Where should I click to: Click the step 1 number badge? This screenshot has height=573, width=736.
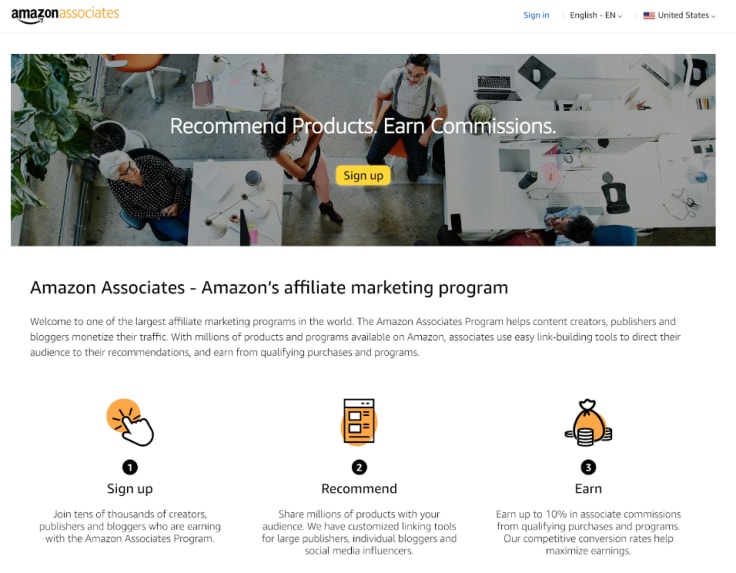(130, 467)
